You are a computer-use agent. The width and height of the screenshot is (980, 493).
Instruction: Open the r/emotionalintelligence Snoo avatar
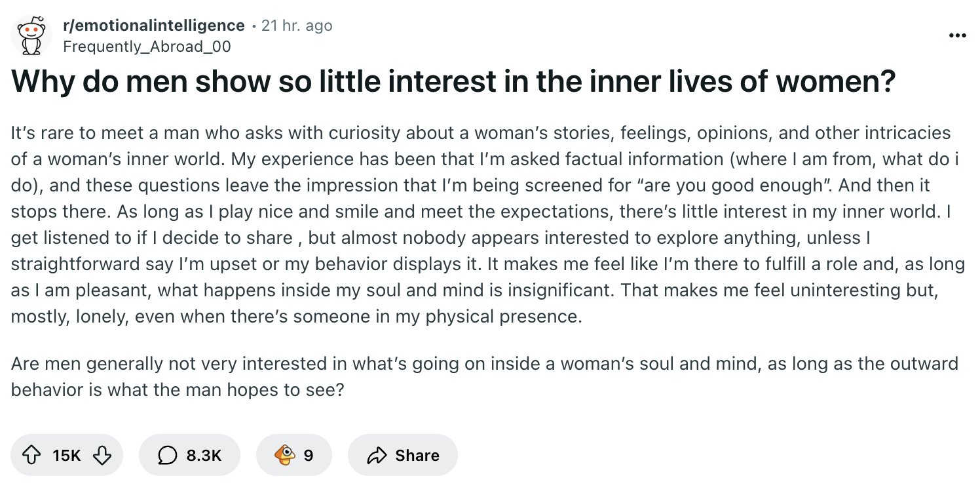(28, 35)
